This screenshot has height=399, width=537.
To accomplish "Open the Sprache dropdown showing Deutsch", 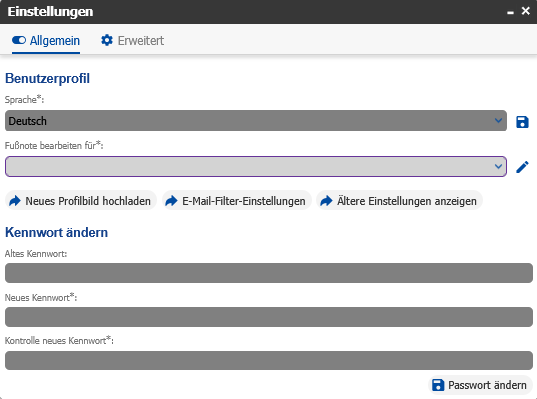I will coord(256,121).
